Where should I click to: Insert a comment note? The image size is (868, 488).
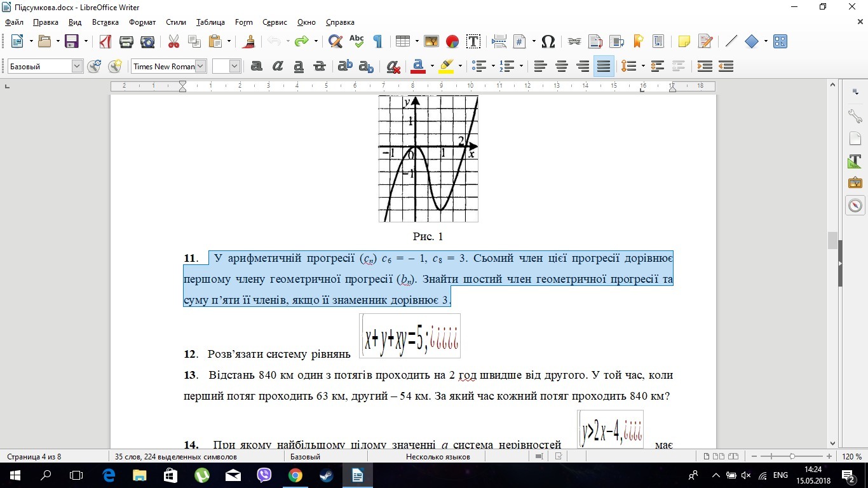pos(684,41)
